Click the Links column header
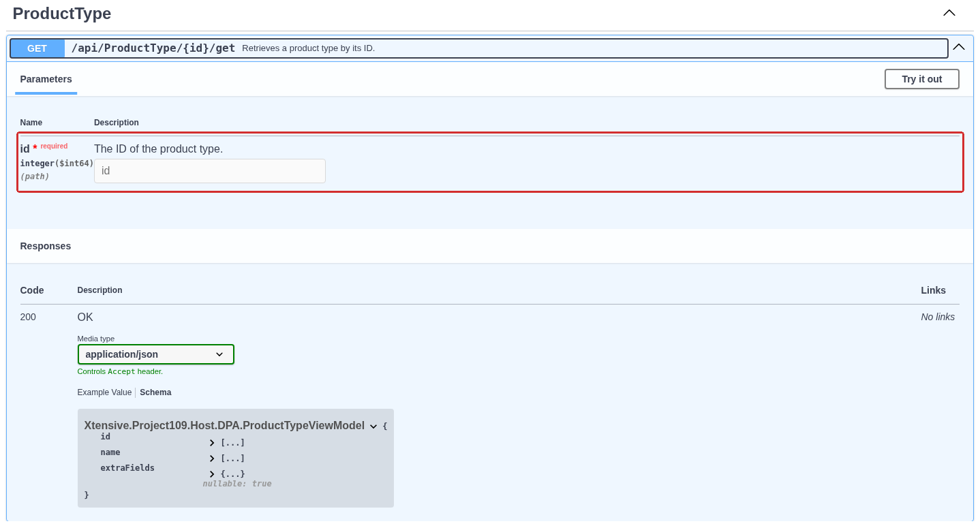This screenshot has width=980, height=528. [933, 290]
